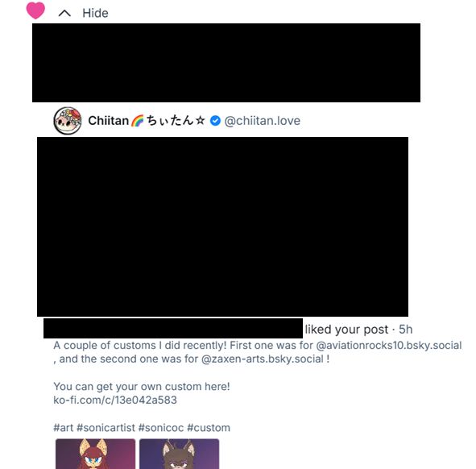Click the 5h timestamp
476x469 pixels.
(406, 330)
